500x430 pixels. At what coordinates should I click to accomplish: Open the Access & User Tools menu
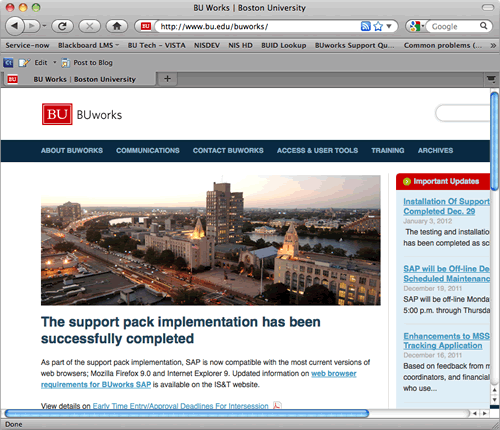[317, 151]
